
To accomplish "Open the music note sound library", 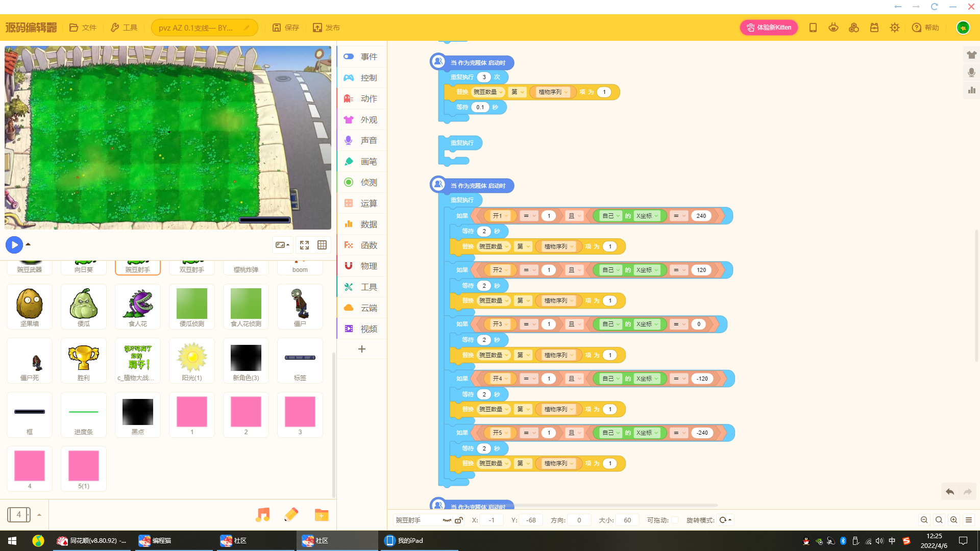I will pos(262,515).
